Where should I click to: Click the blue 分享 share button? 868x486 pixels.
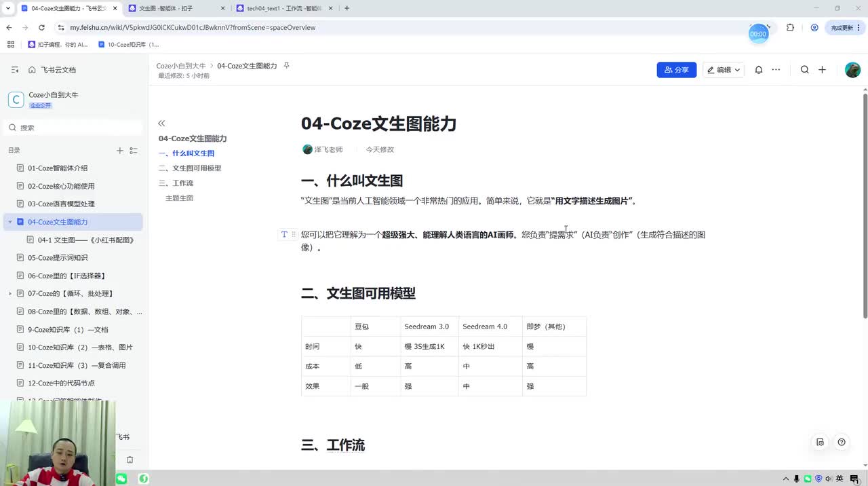(x=676, y=70)
